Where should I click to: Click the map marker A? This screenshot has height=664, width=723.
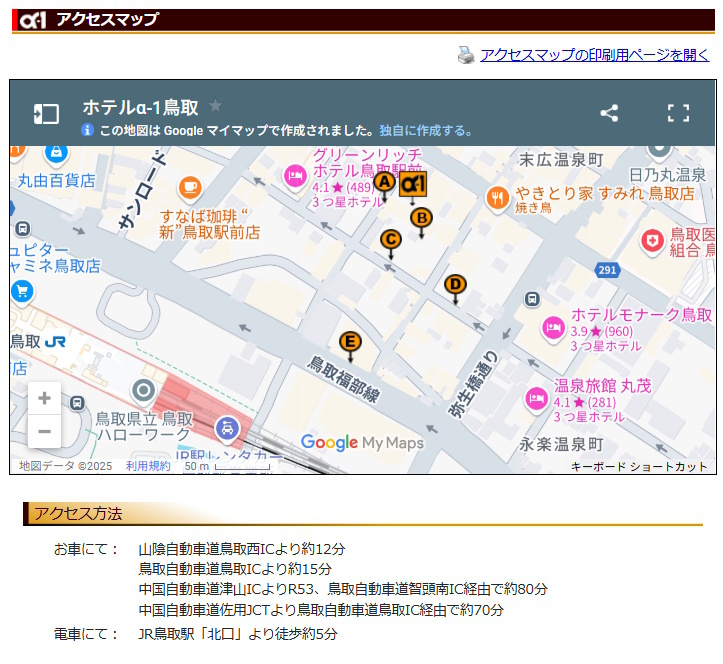(385, 184)
